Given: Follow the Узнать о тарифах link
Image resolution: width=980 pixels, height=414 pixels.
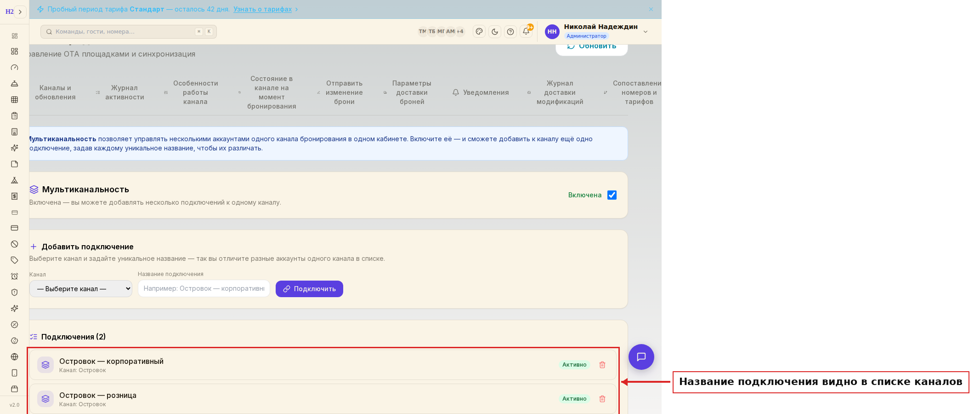Looking at the screenshot, I should (263, 9).
